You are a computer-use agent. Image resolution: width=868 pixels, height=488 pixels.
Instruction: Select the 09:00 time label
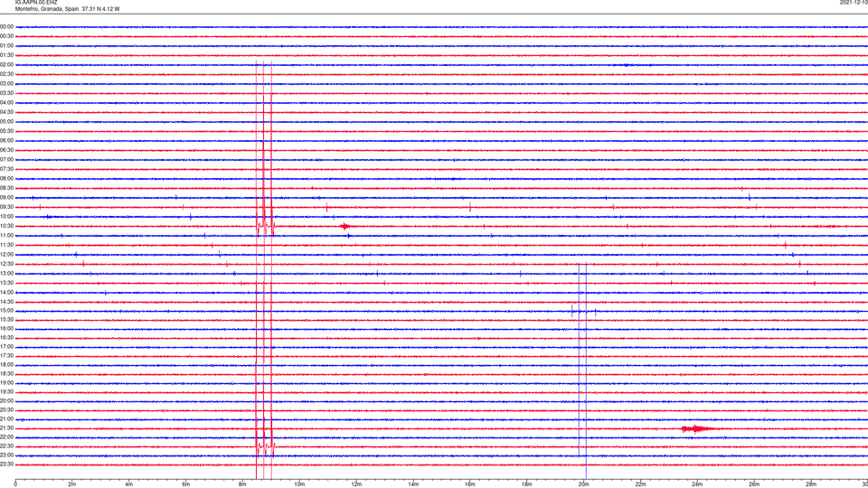pos(6,198)
